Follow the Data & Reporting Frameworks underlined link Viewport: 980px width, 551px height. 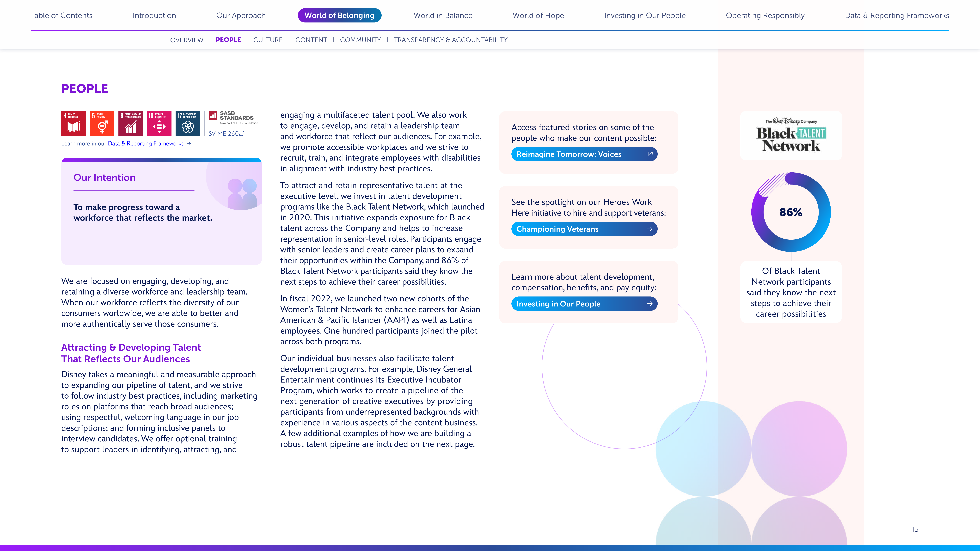point(146,144)
